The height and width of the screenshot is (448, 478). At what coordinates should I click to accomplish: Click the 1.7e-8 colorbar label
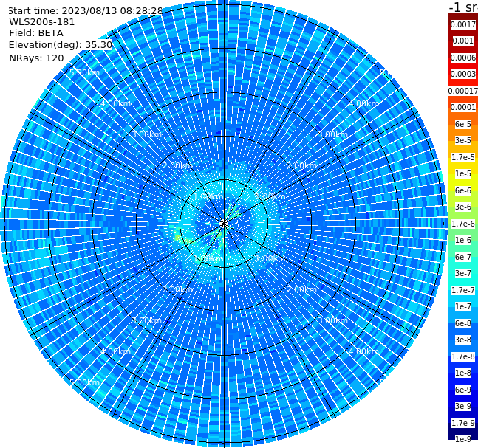point(463,356)
